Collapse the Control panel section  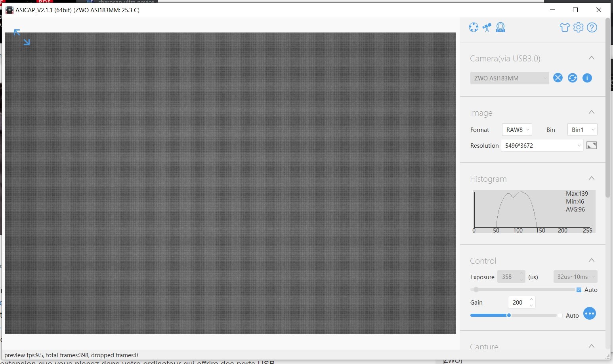click(x=592, y=260)
